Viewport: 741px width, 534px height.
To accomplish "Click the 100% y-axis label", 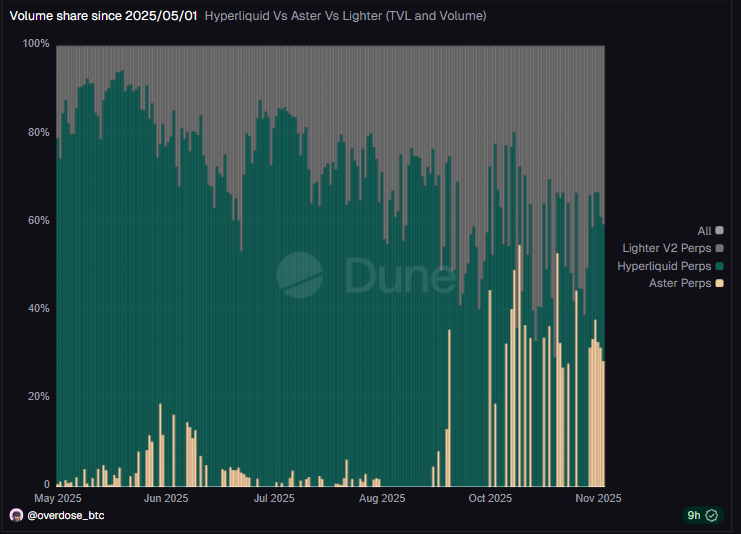I will (36, 43).
